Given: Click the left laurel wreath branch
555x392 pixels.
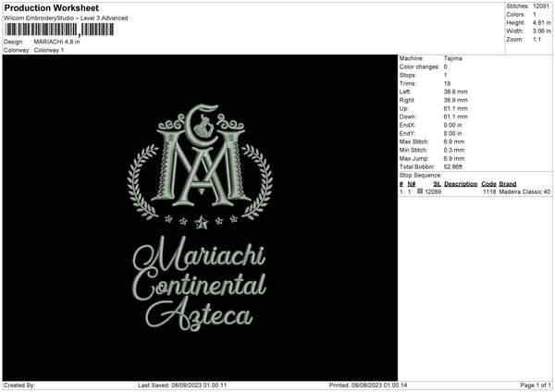Looking at the screenshot, I should pos(142,181).
